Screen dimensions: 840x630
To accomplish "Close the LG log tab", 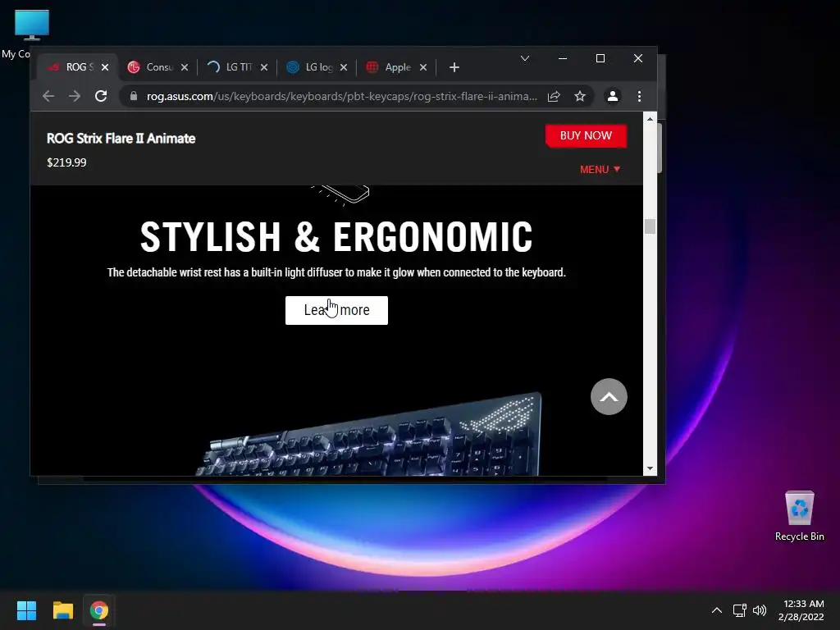I will coord(344,67).
